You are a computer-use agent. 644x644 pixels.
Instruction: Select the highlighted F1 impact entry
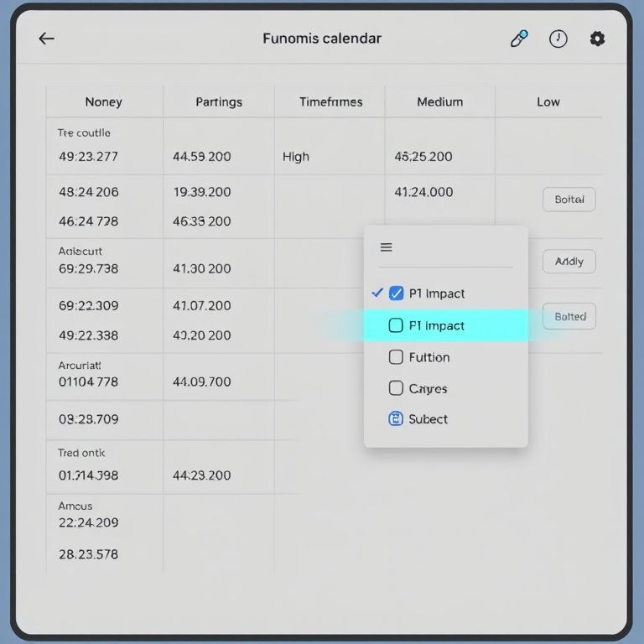[x=445, y=325]
